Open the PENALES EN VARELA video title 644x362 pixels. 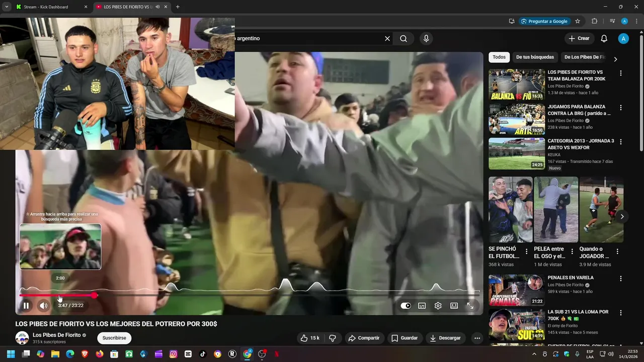[571, 278]
